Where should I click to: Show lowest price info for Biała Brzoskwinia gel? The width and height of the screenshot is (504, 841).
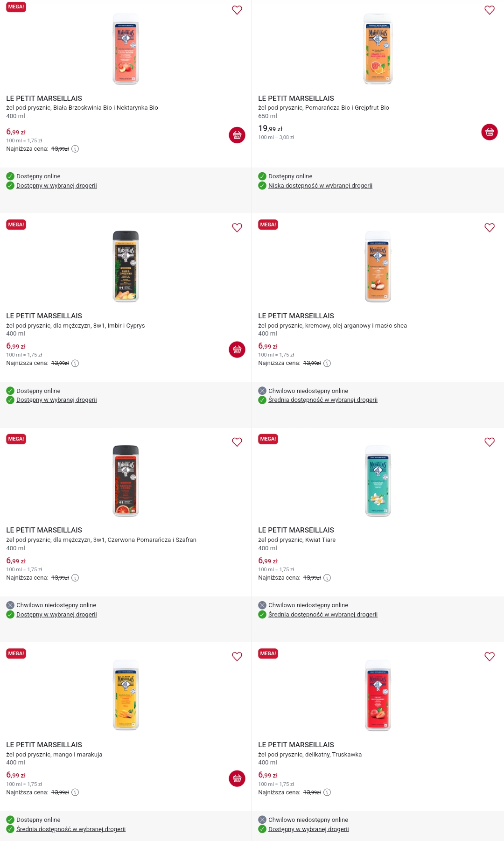pos(75,149)
